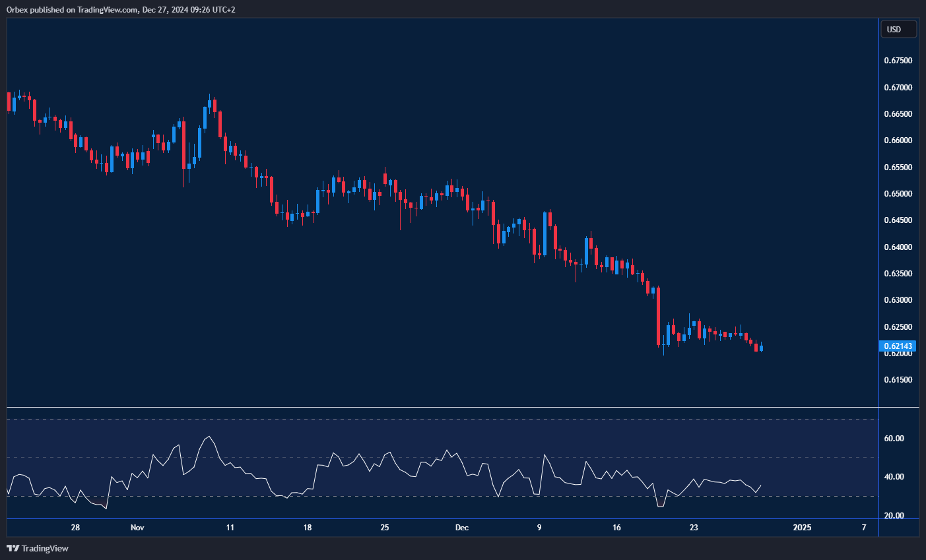The height and width of the screenshot is (560, 926).
Task: Click the USD currency label
Action: (898, 28)
